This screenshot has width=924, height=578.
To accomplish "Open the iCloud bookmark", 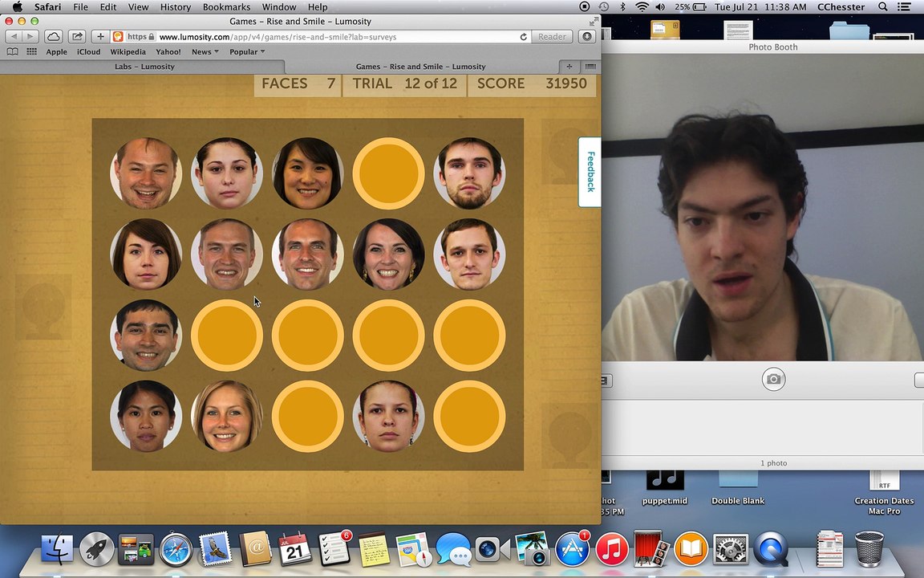I will tap(88, 52).
